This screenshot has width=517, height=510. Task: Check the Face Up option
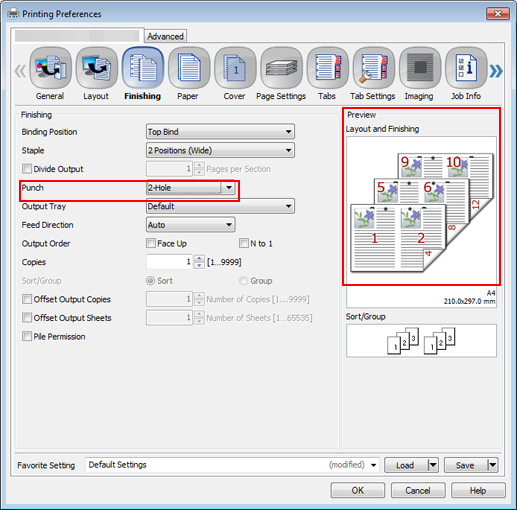click(151, 243)
